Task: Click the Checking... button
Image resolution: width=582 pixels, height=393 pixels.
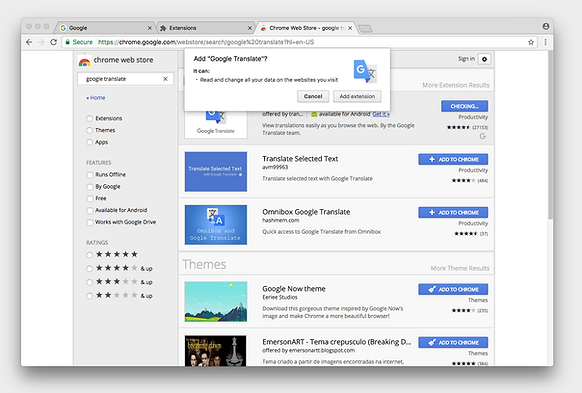Action: coord(464,106)
